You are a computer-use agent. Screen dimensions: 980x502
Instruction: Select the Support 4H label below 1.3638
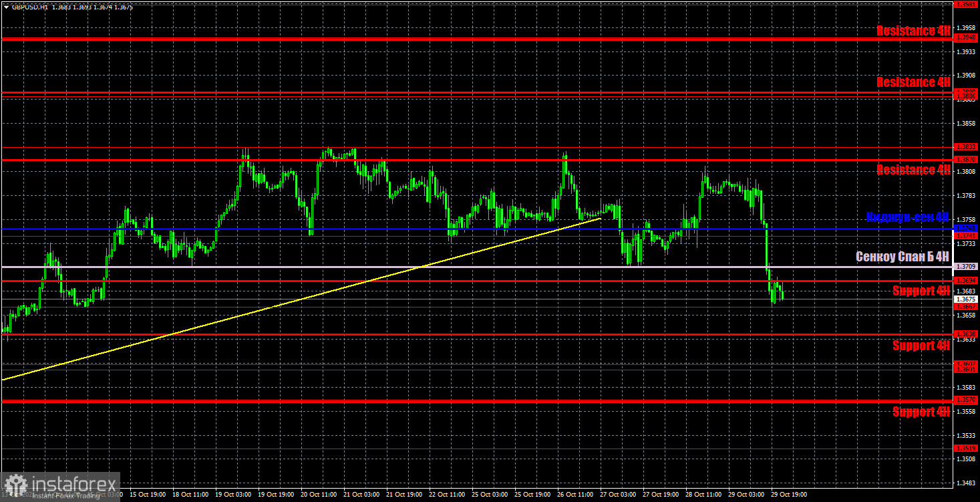click(921, 346)
